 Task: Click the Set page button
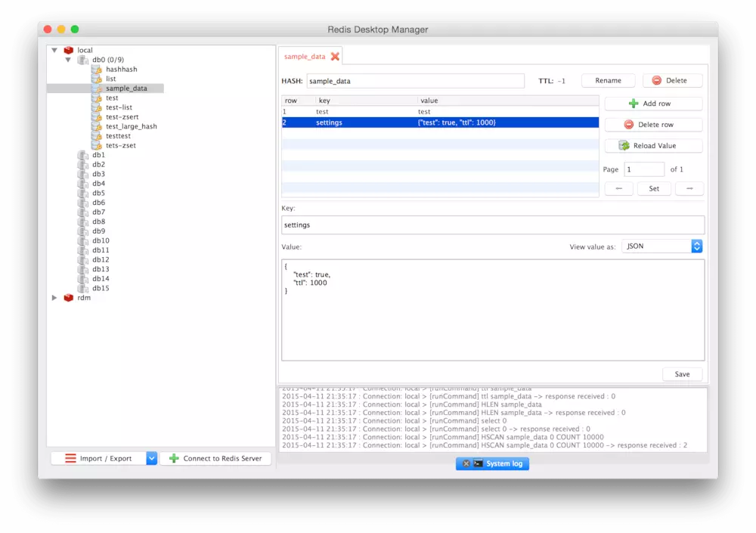coord(654,188)
